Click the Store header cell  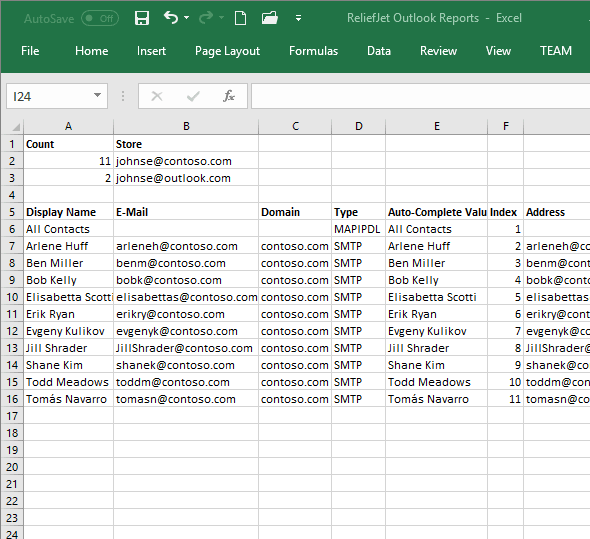186,144
